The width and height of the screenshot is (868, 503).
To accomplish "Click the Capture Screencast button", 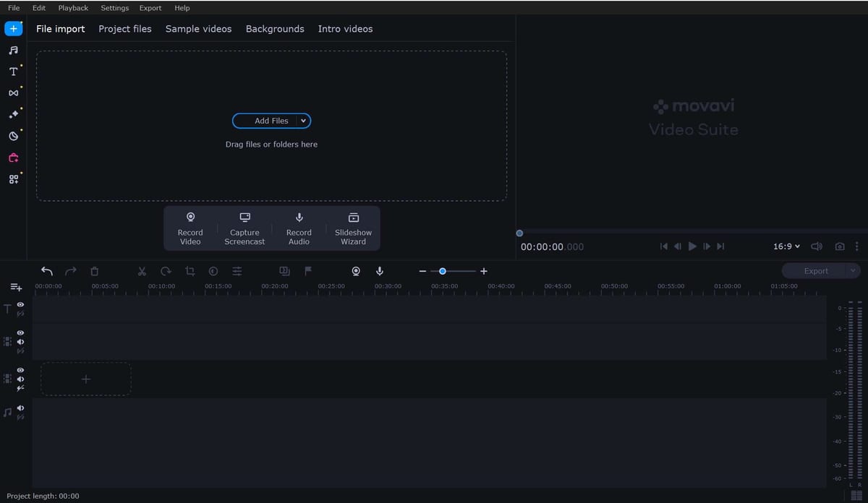I will (244, 228).
